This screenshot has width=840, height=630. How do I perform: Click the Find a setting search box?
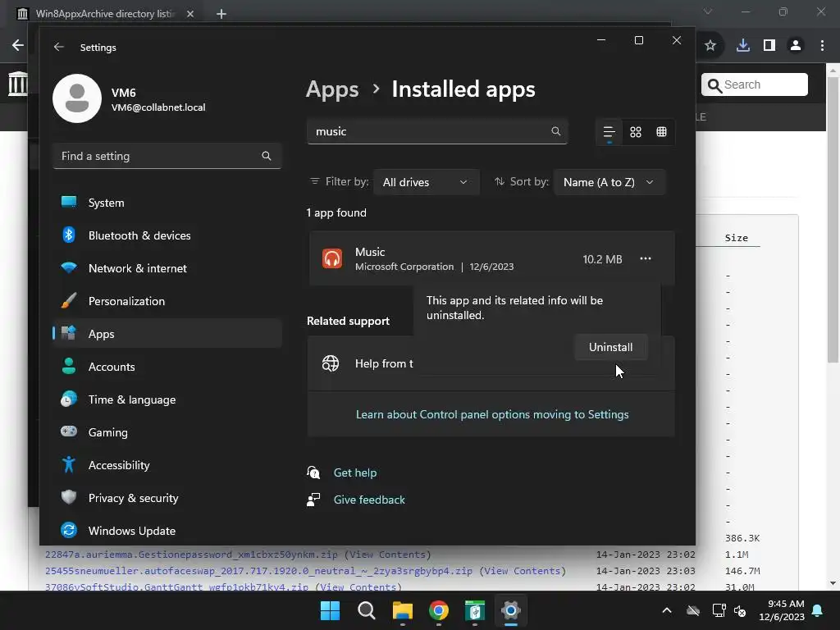coord(167,156)
